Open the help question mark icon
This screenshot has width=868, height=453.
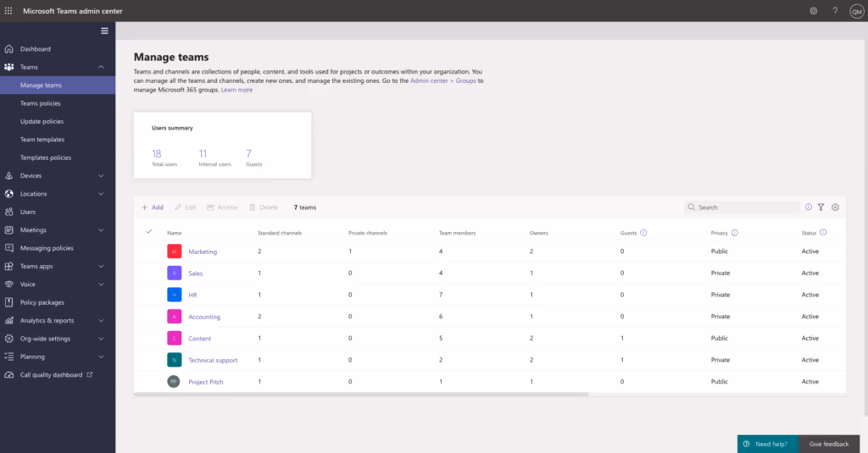pyautogui.click(x=835, y=10)
